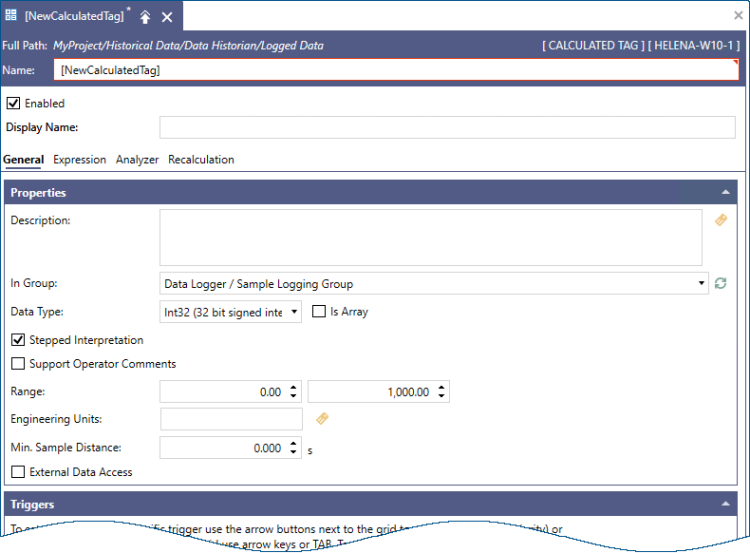Open the Data Type dropdown
This screenshot has width=750, height=553.
pos(294,312)
